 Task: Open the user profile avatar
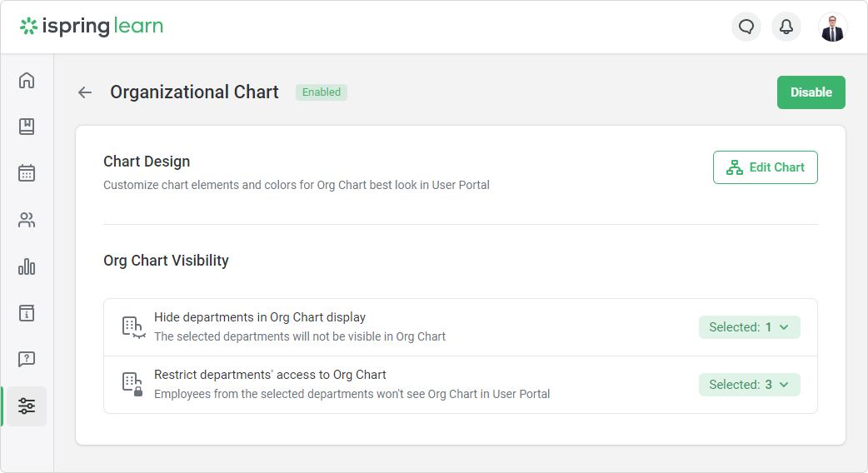pos(832,27)
